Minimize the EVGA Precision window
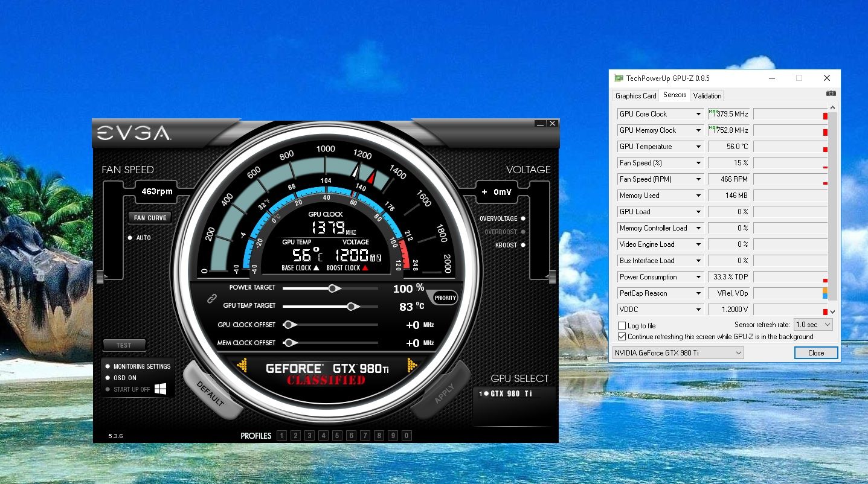The width and height of the screenshot is (868, 484). click(540, 124)
